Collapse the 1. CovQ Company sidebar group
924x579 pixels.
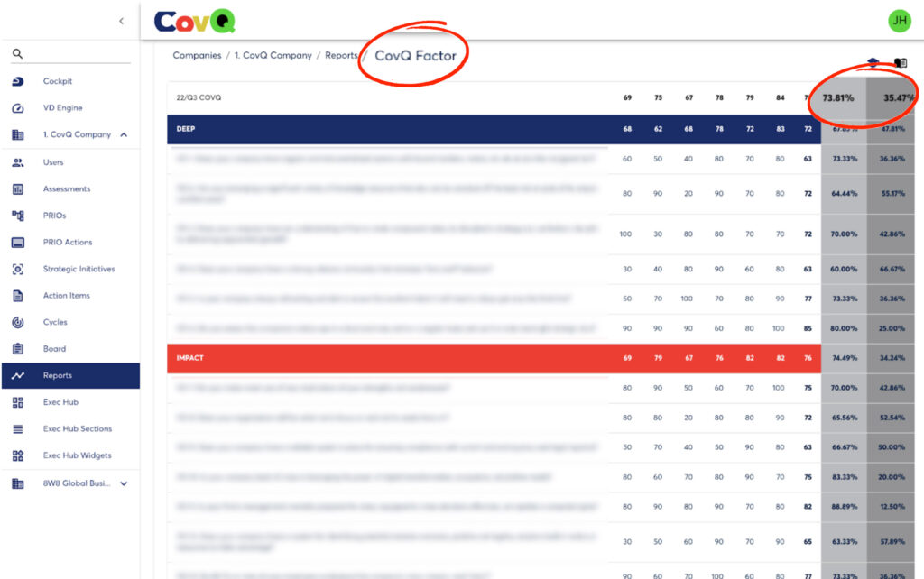124,135
